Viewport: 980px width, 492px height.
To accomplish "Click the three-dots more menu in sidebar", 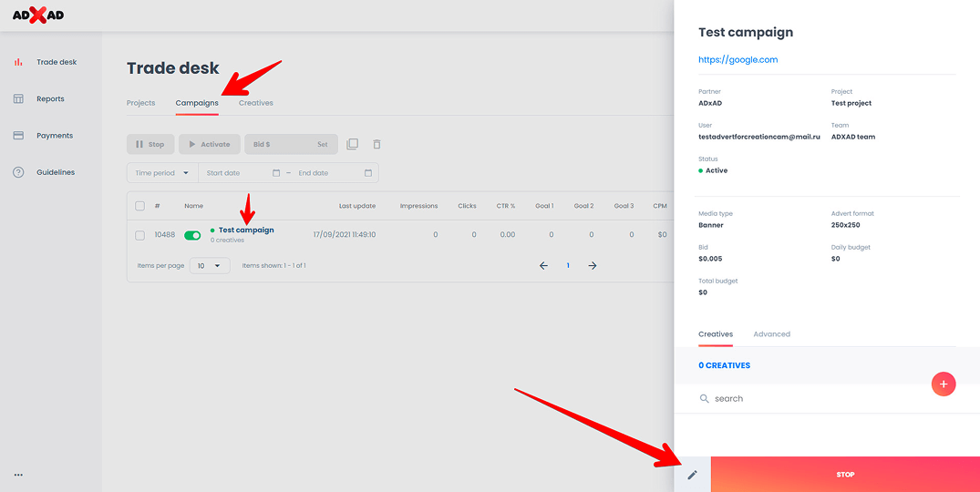I will 18,475.
